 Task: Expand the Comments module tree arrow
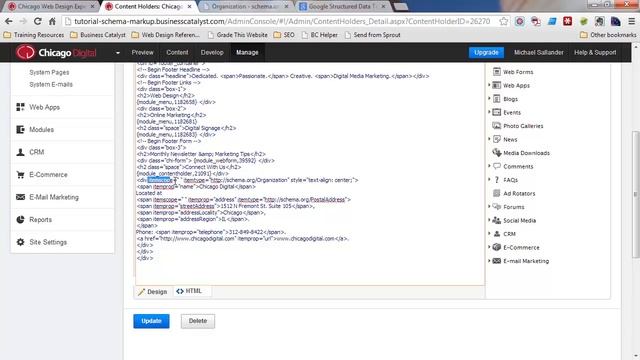(x=489, y=166)
